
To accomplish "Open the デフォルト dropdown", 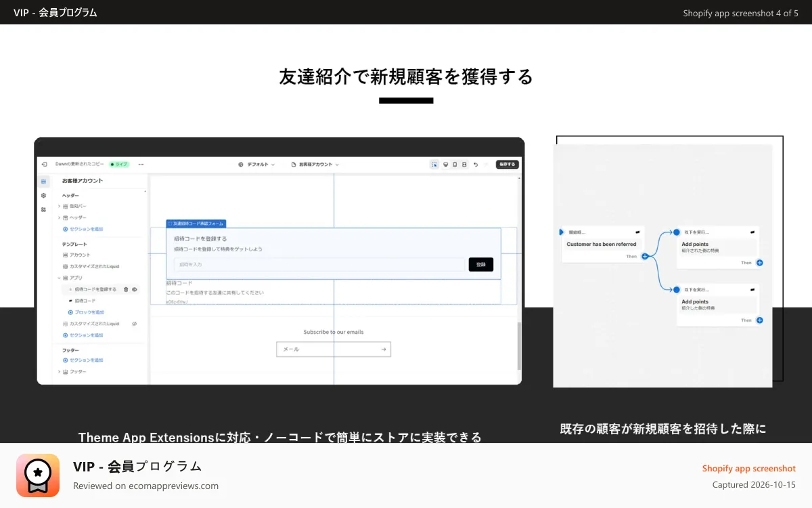I will point(261,165).
